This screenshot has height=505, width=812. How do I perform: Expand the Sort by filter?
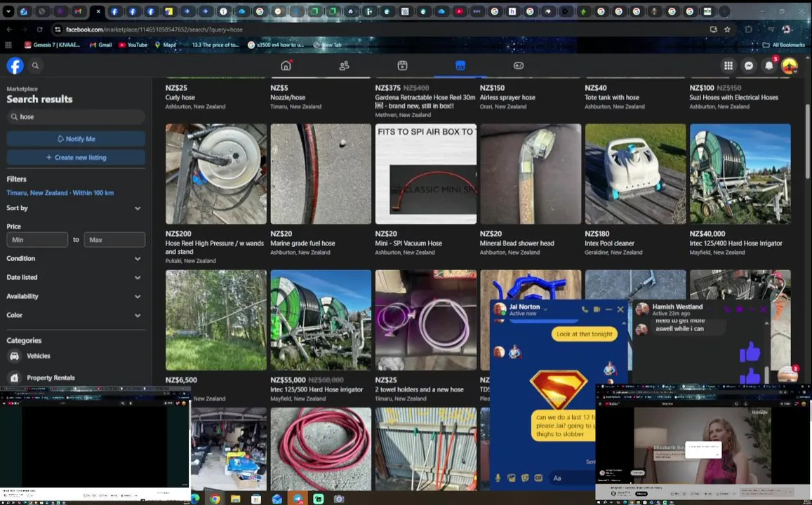74,208
